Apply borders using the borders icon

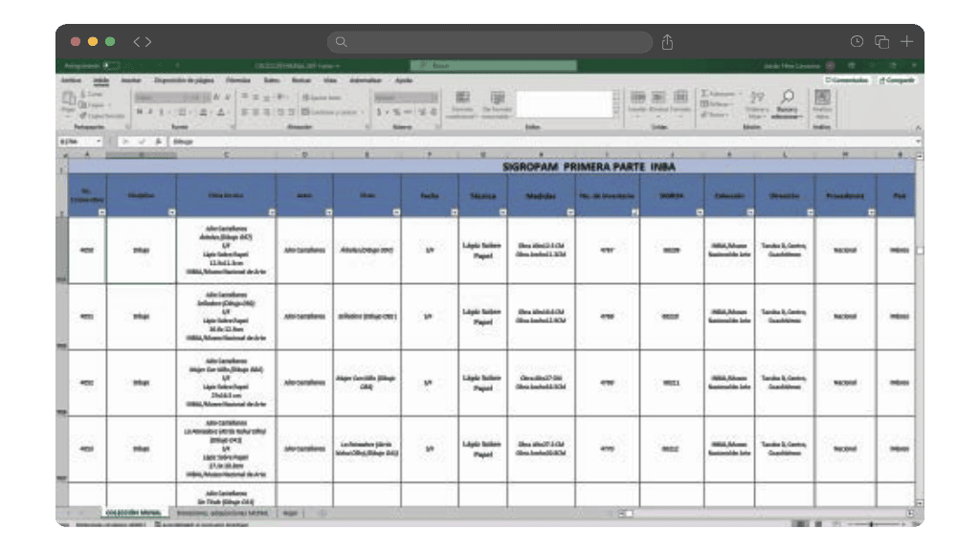[x=182, y=113]
